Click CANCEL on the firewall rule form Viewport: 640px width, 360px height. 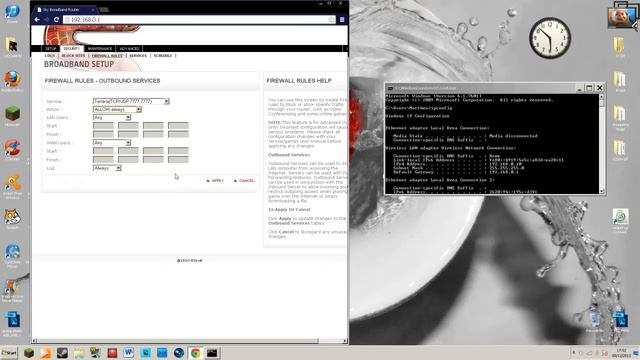coord(244,181)
